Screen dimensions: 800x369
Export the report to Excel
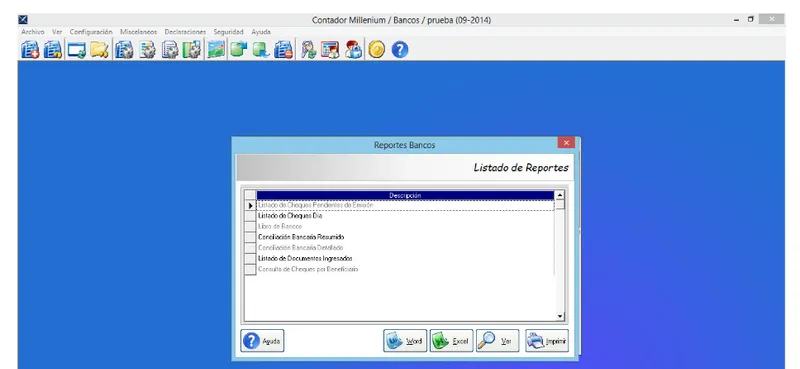[452, 341]
